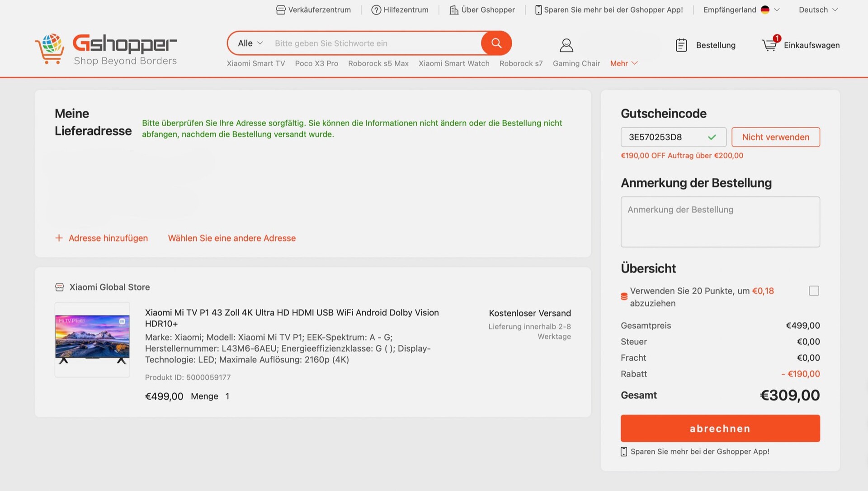This screenshot has height=491, width=868.
Task: Enable the use 20 Punkte checkbox
Action: tap(814, 291)
